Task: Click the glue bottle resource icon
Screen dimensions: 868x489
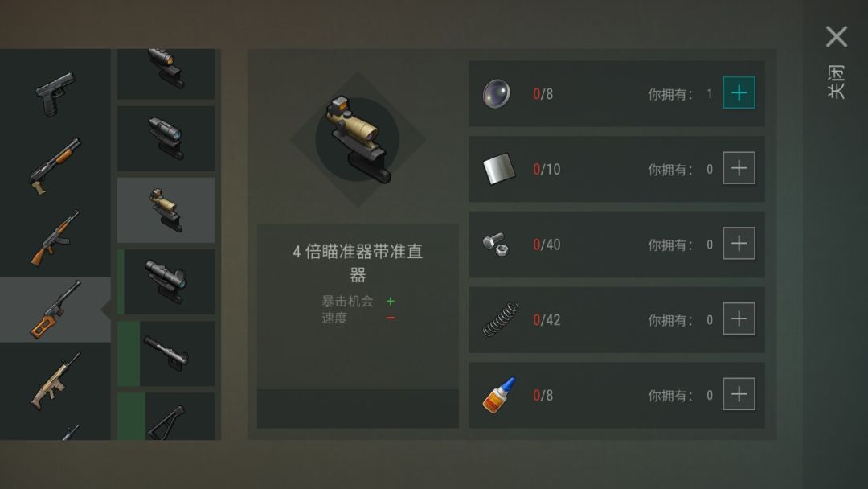Action: click(499, 395)
